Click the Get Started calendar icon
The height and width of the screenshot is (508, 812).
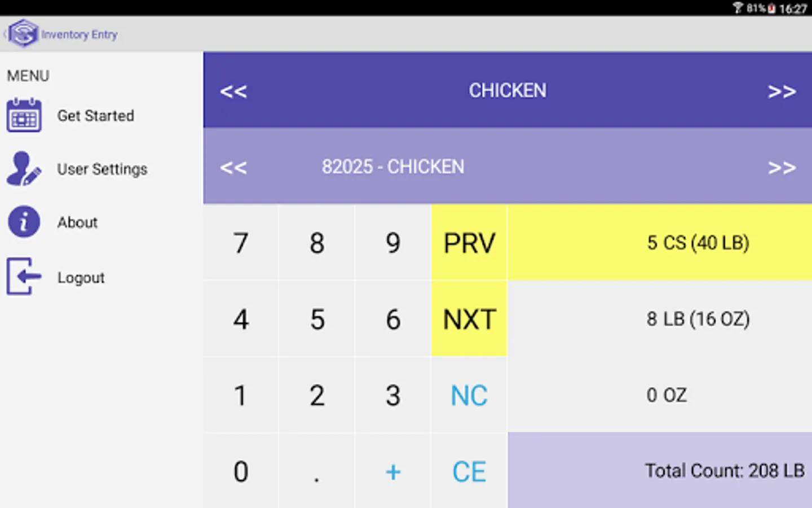[24, 115]
